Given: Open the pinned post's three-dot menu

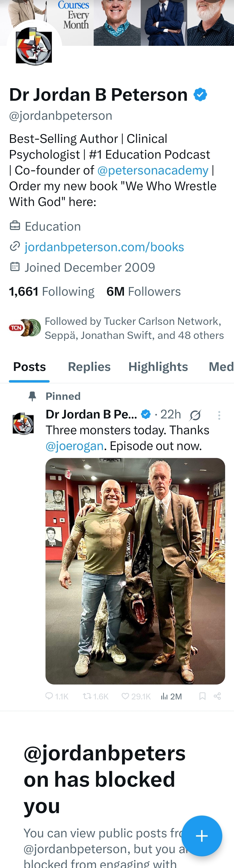Looking at the screenshot, I should point(219,415).
